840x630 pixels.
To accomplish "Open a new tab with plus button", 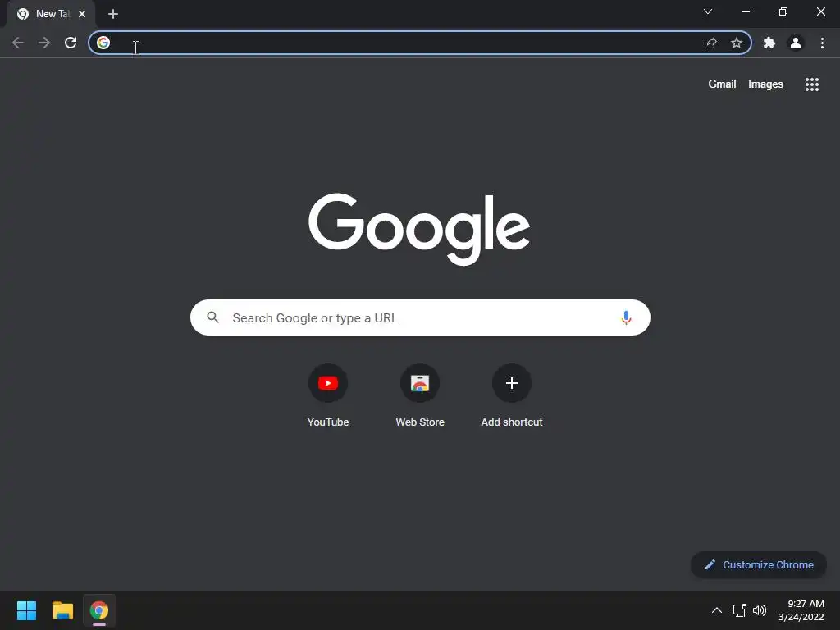I will (113, 14).
